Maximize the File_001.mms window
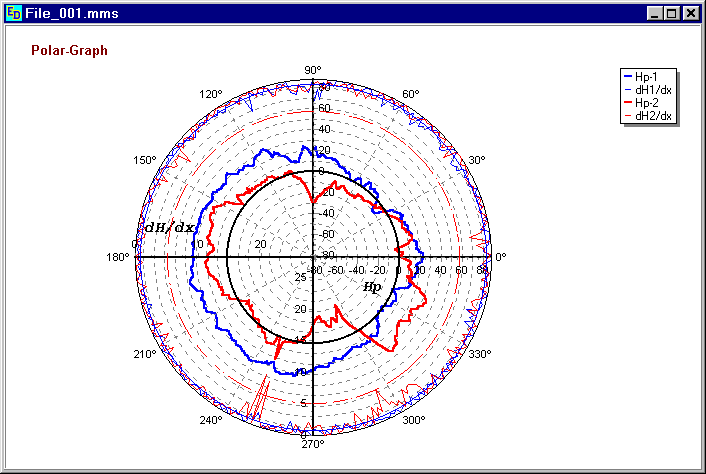The image size is (706, 474). coord(670,13)
